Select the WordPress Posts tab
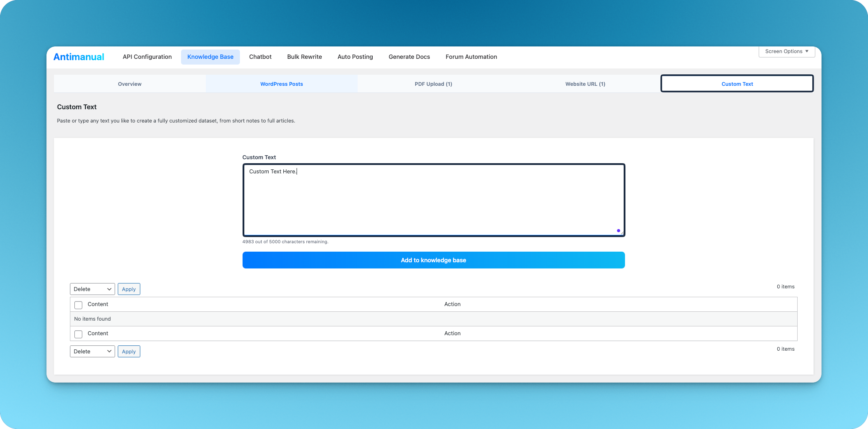This screenshot has width=868, height=429. (x=282, y=84)
